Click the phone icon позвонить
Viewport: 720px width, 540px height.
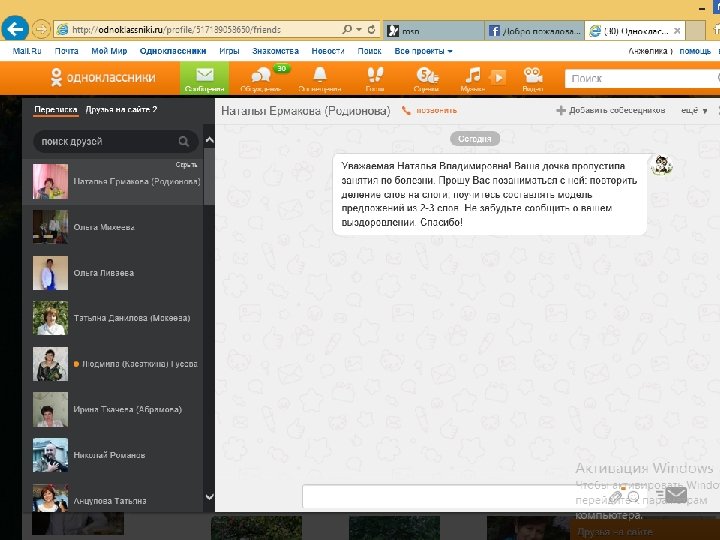click(x=406, y=110)
